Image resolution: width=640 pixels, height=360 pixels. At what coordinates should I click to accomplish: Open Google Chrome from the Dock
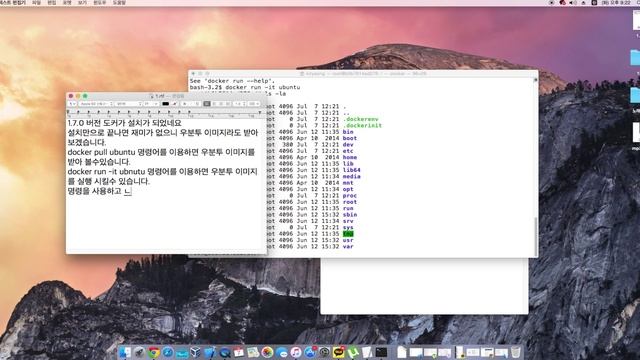pos(154,352)
